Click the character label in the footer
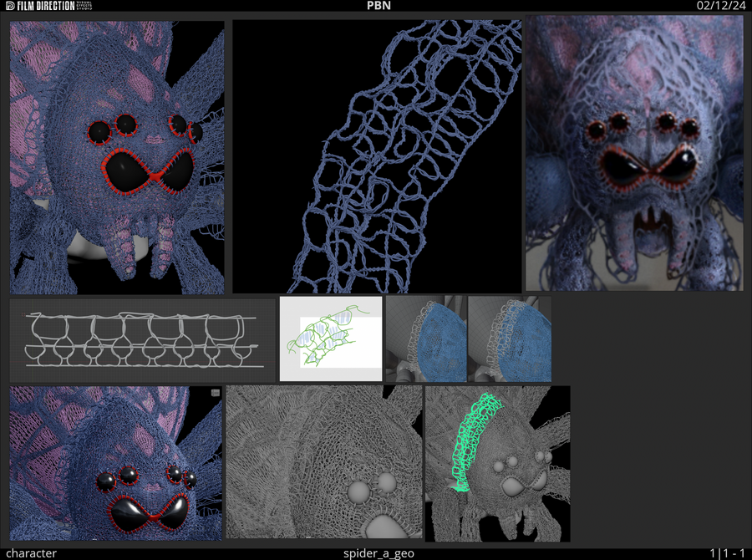Viewport: 752px width, 560px height. pos(31,553)
